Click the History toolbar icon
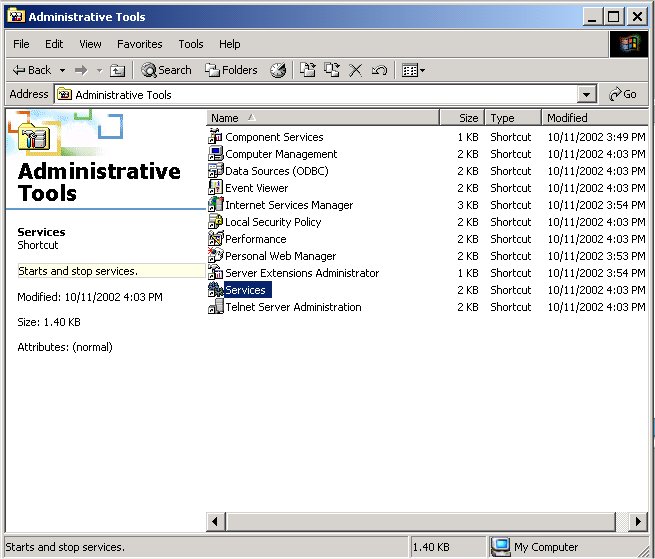 [278, 70]
